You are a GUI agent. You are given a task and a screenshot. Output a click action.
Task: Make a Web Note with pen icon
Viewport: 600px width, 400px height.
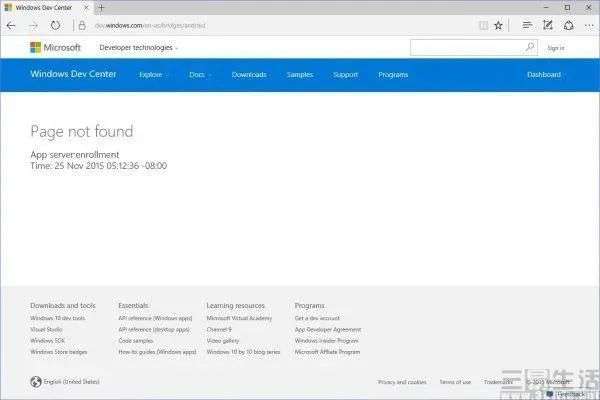click(x=548, y=25)
